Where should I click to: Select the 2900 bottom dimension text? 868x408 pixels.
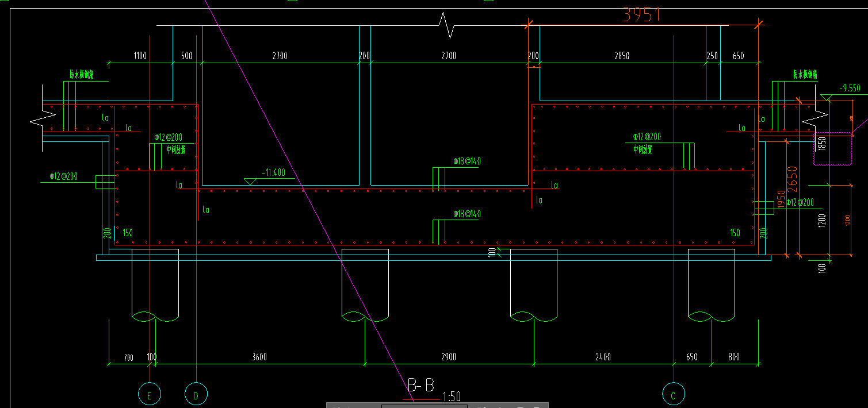pyautogui.click(x=449, y=357)
